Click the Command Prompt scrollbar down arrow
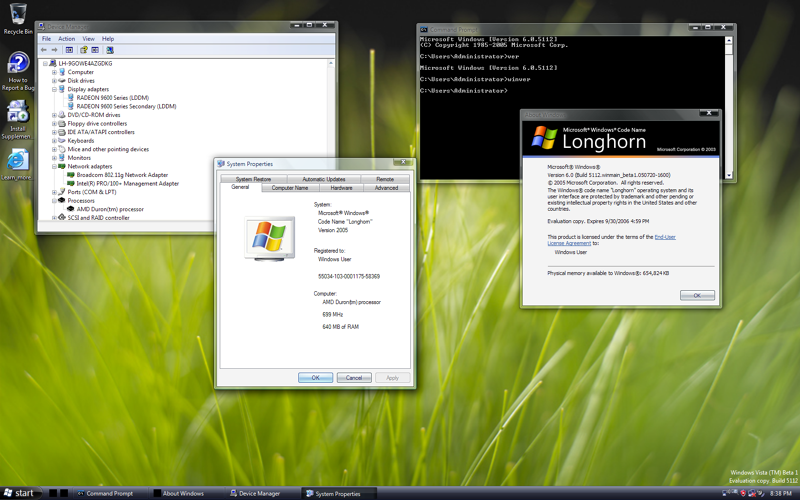Screen dimensions: 800x500 (x=729, y=175)
